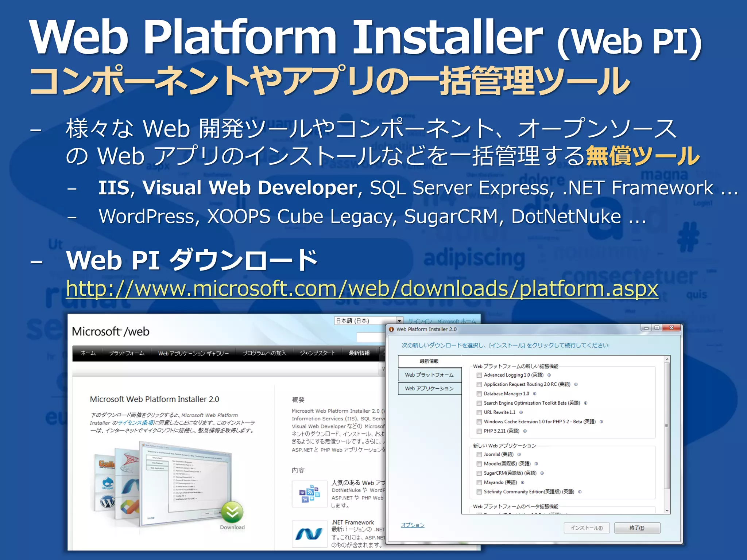This screenshot has height=560, width=747.
Task: Open the ホーム menu on the website
Action: pyautogui.click(x=88, y=353)
